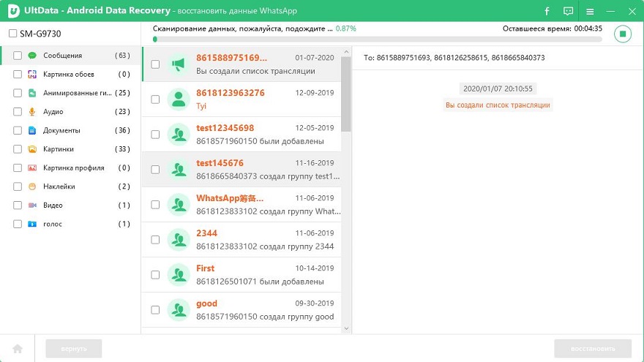This screenshot has width=644, height=362.
Task: Open the feedback chat icon
Action: 568,11
